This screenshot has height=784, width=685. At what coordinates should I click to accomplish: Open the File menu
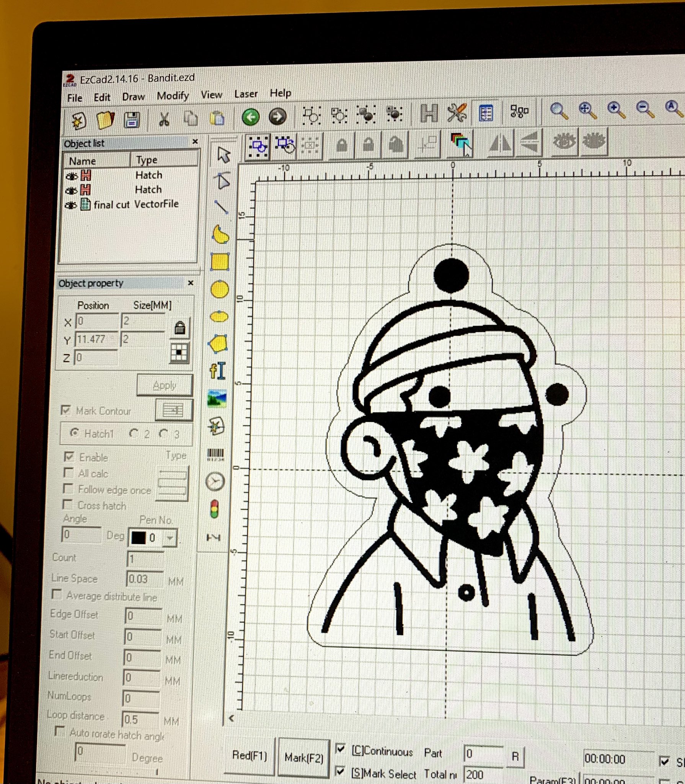point(75,98)
